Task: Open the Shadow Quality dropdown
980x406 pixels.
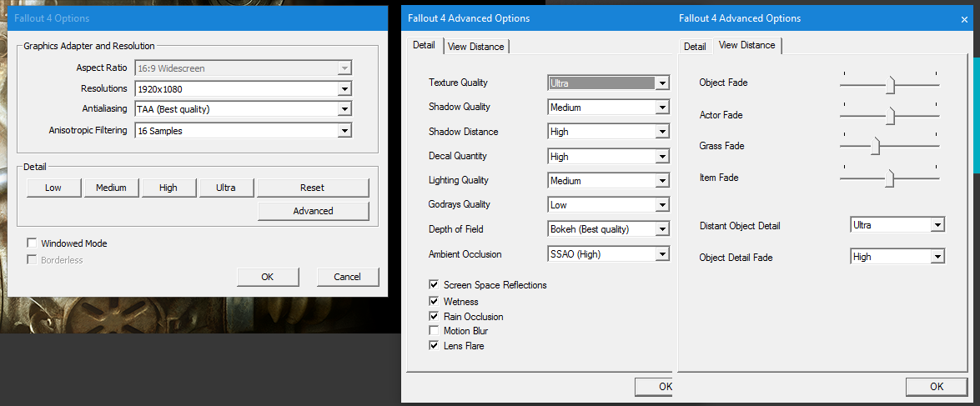Action: (608, 108)
